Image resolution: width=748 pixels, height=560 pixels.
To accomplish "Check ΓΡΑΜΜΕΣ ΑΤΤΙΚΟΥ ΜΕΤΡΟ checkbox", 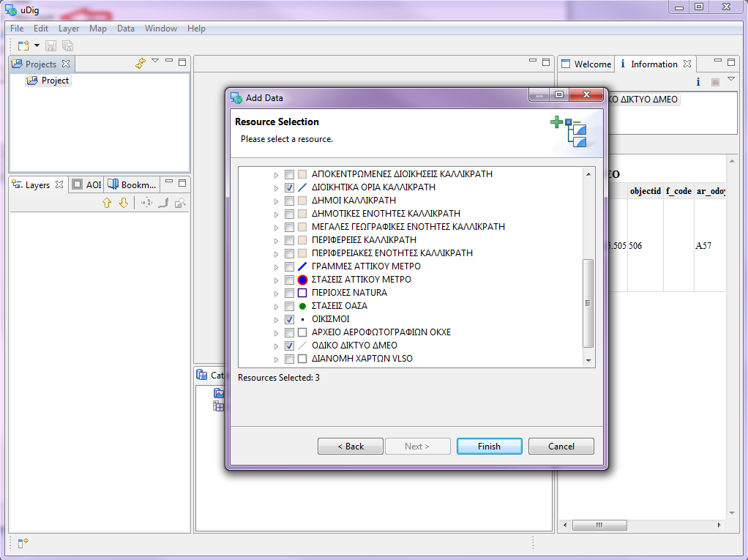I will click(x=289, y=266).
